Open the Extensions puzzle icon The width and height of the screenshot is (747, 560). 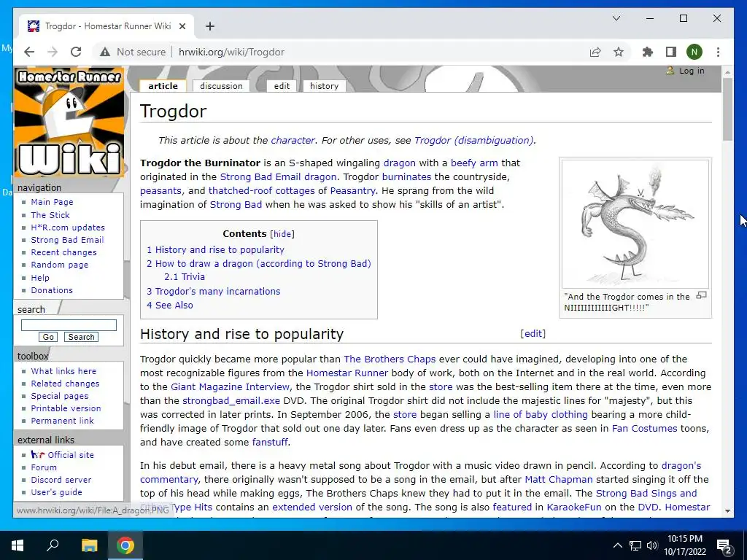point(648,52)
